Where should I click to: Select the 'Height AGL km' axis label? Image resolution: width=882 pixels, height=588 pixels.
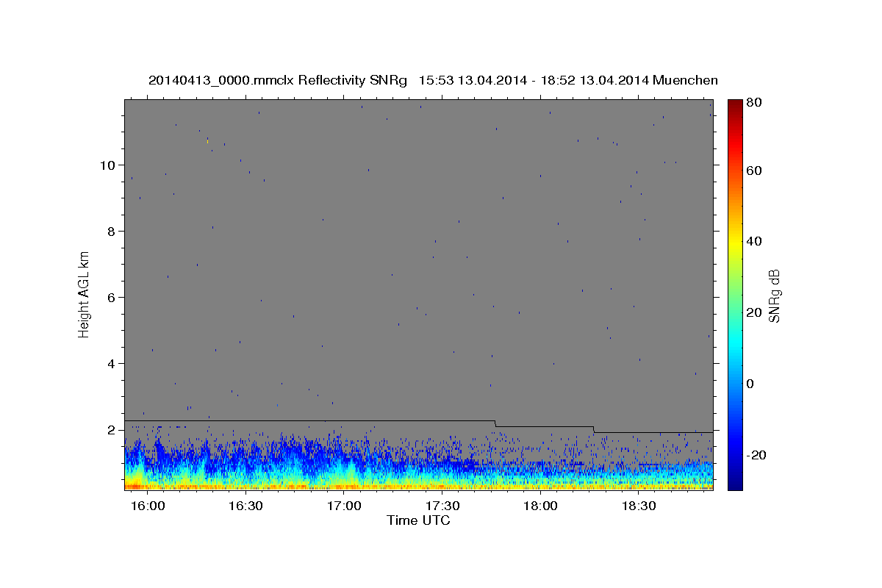(85, 294)
